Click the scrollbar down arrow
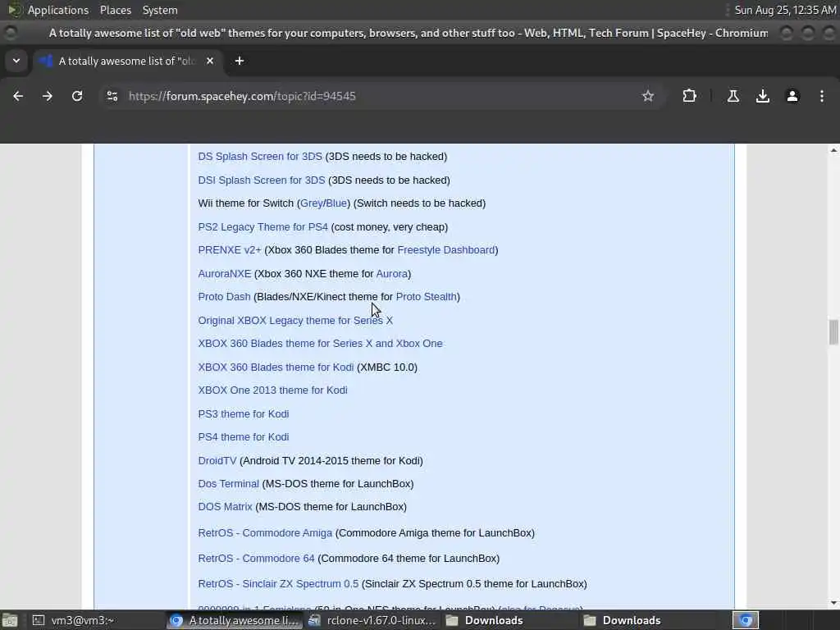The height and width of the screenshot is (630, 840). click(833, 603)
